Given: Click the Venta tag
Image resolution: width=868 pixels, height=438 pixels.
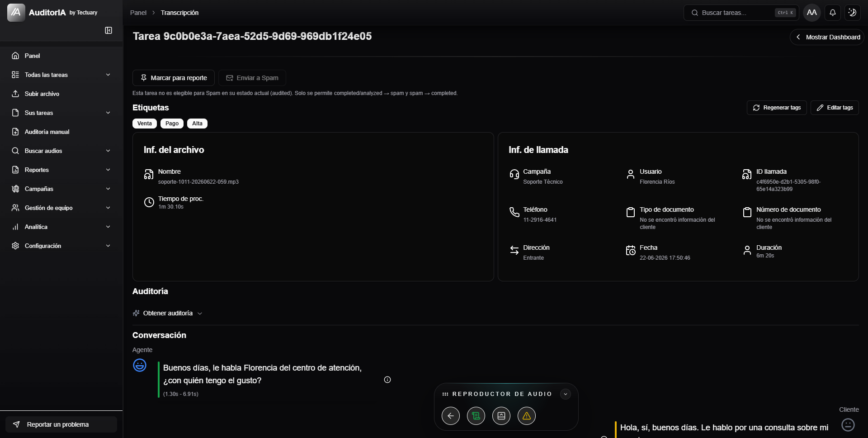Looking at the screenshot, I should click(x=145, y=124).
